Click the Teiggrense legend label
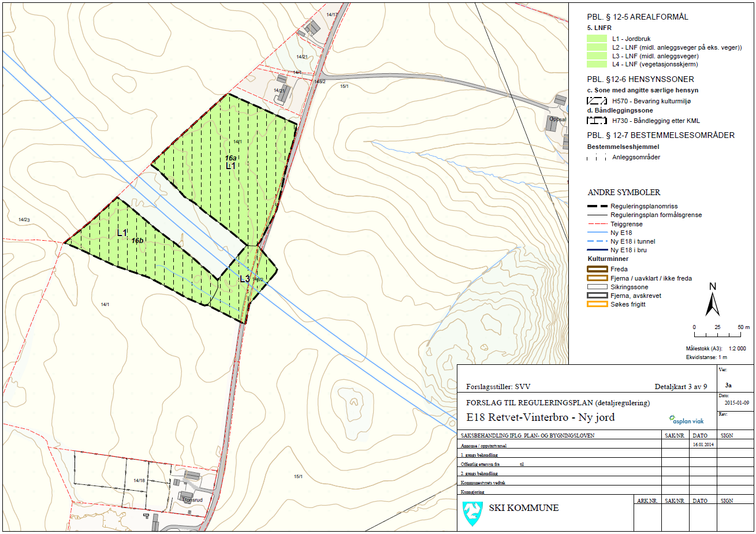Screen dimensions: 756x534 [x=627, y=223]
